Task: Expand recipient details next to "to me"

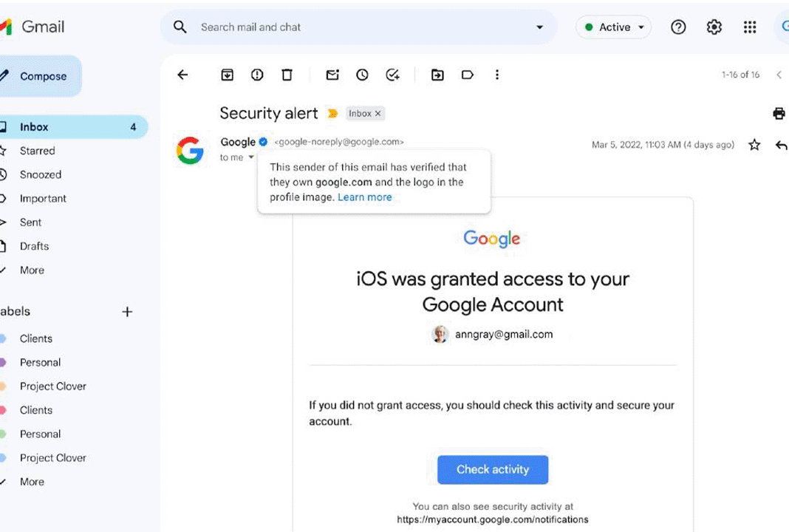Action: tap(251, 157)
